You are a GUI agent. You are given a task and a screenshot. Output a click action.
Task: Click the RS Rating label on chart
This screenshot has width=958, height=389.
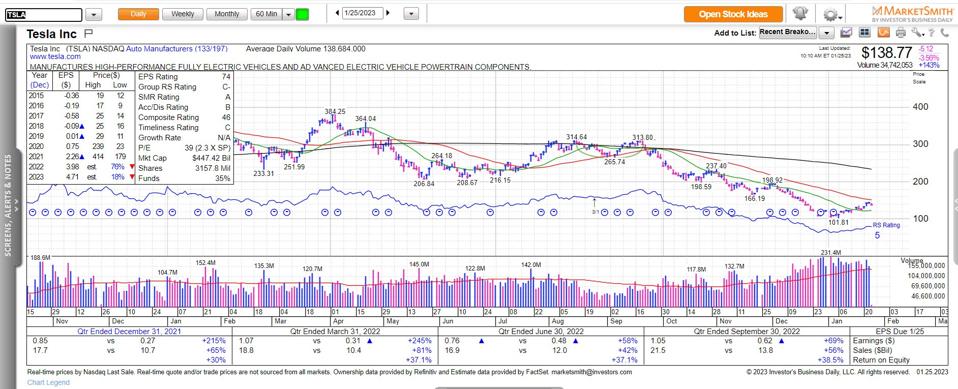click(886, 225)
